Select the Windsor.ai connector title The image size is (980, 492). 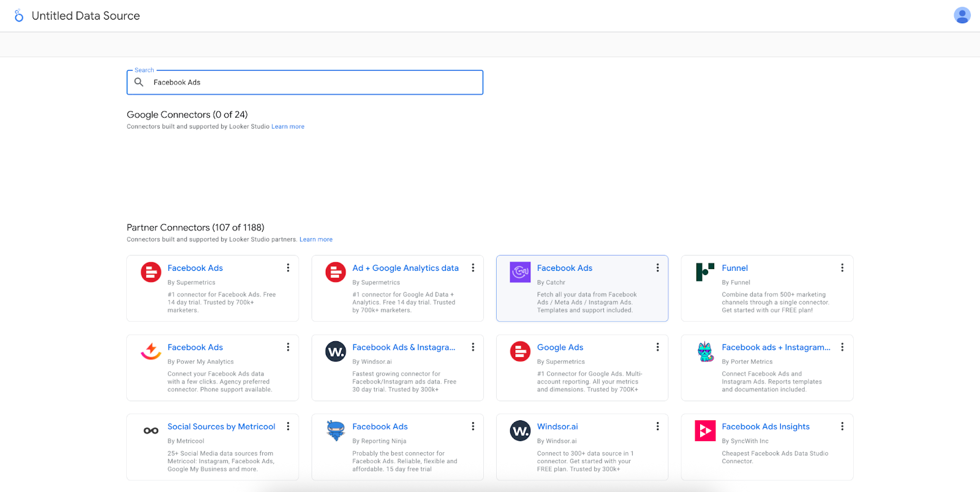(557, 426)
